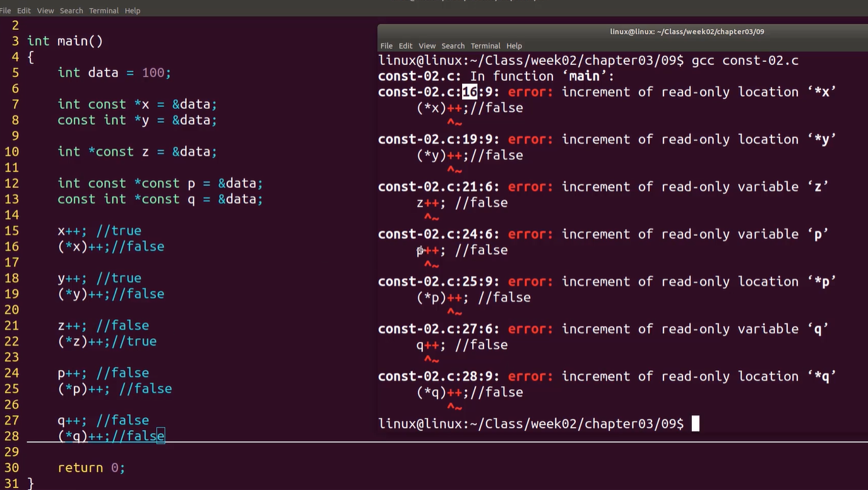This screenshot has width=868, height=490.
Task: Click the block cursor at the terminal prompt
Action: [x=696, y=423]
